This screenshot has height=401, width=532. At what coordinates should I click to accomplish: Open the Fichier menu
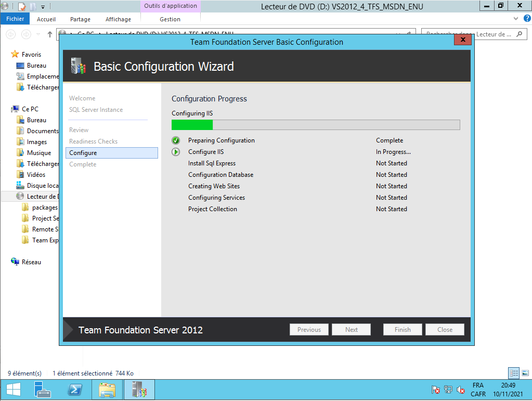15,19
